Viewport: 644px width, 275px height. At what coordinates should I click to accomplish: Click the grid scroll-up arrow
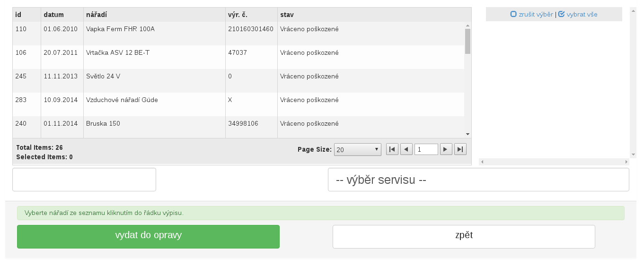[x=468, y=26]
